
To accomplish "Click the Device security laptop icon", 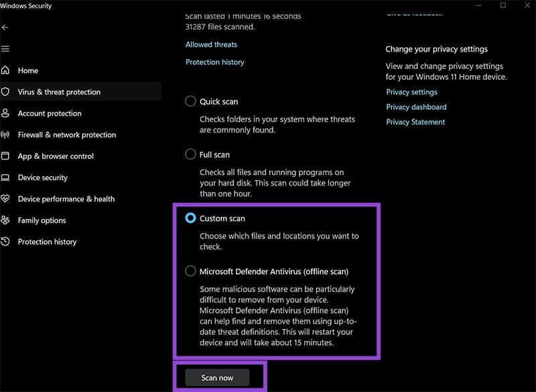I will point(6,178).
